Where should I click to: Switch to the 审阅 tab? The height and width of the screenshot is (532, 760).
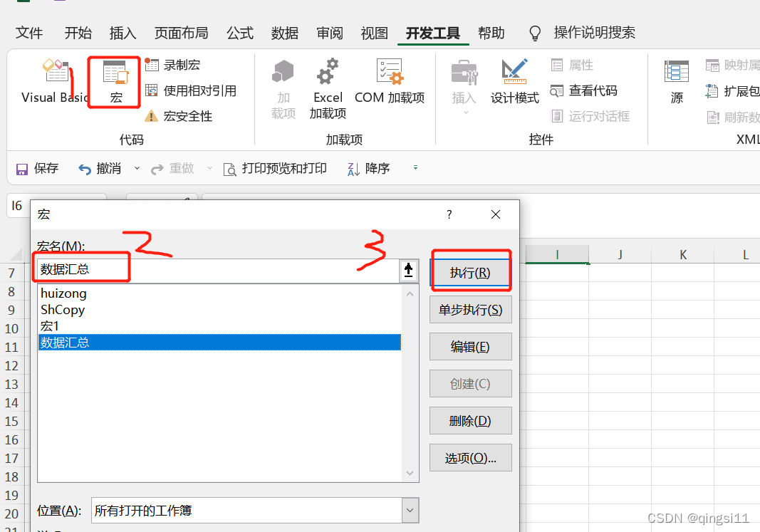tap(330, 33)
